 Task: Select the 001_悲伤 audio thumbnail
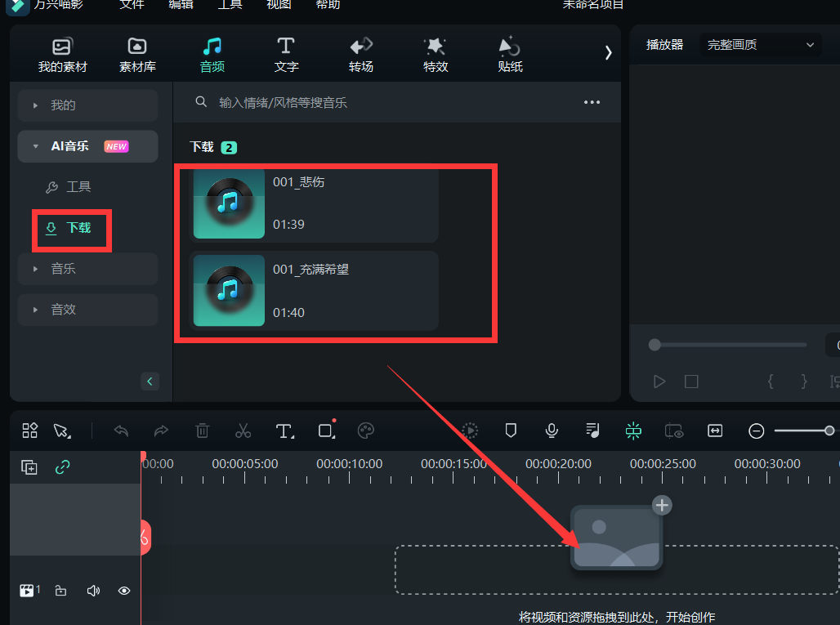point(229,203)
